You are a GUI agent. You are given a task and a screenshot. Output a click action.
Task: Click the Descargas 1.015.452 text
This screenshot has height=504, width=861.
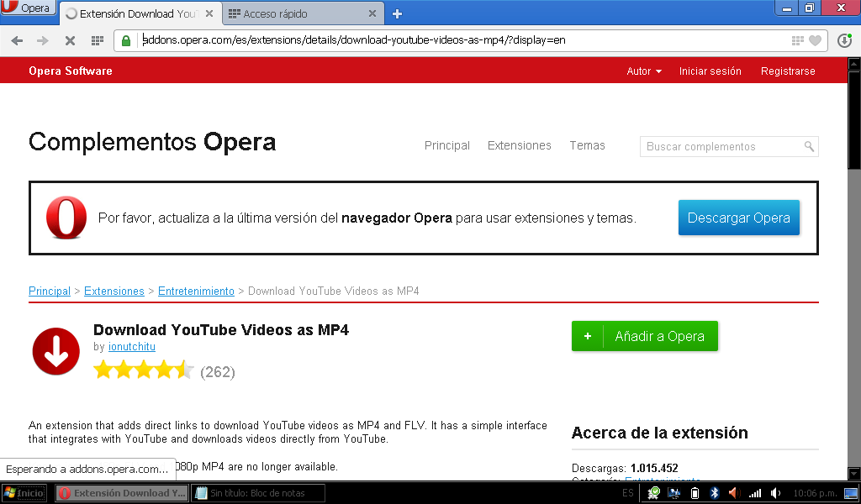click(625, 469)
